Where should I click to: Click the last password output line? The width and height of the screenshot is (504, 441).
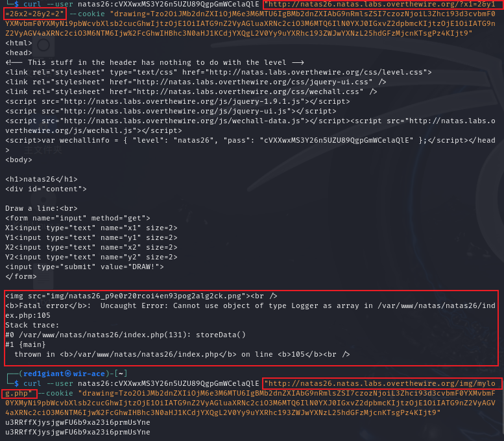pos(78,432)
